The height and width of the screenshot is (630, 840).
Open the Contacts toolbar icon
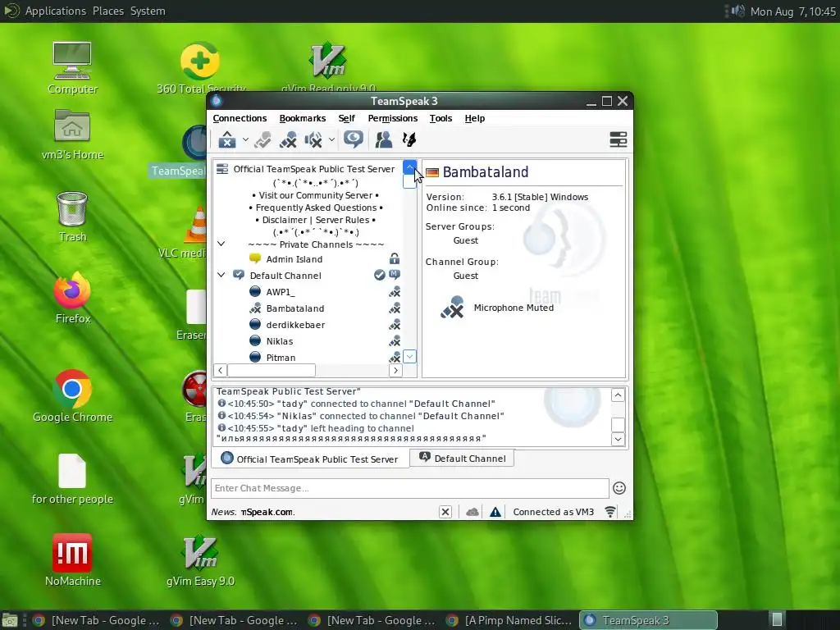384,139
